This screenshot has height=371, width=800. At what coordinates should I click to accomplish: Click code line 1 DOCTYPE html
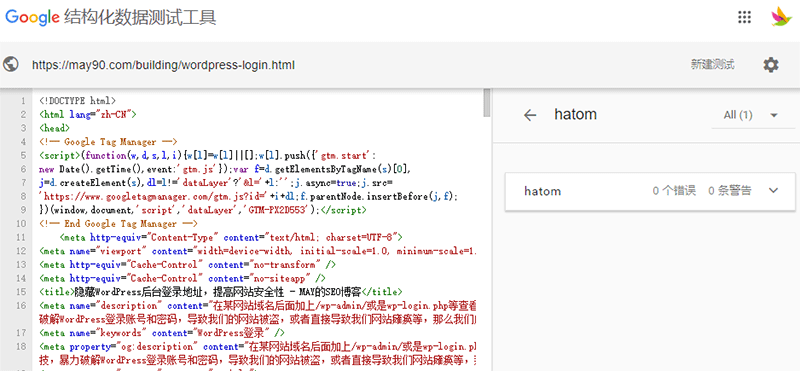78,101
